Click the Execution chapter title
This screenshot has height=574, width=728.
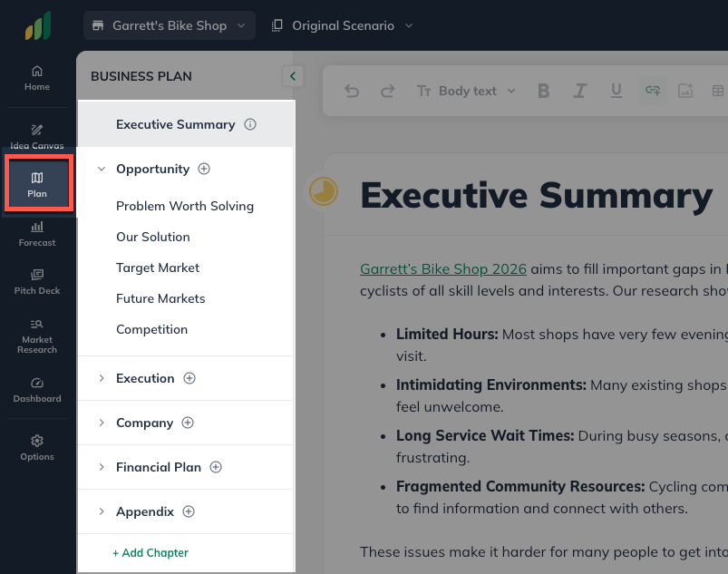145,378
